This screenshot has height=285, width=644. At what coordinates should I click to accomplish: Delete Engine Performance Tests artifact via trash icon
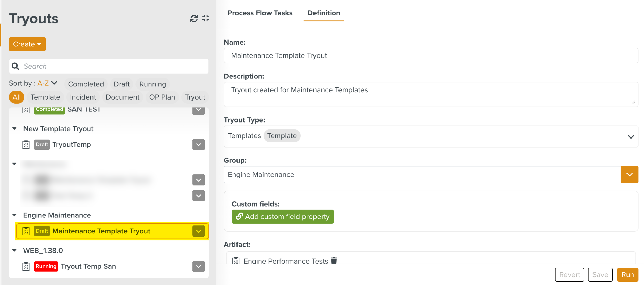pos(334,260)
